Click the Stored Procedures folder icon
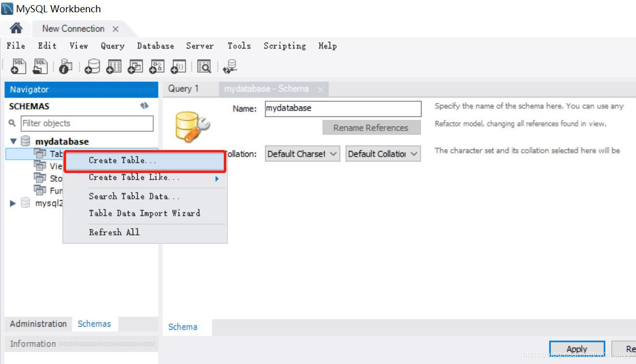The image size is (636, 364). pyautogui.click(x=40, y=178)
